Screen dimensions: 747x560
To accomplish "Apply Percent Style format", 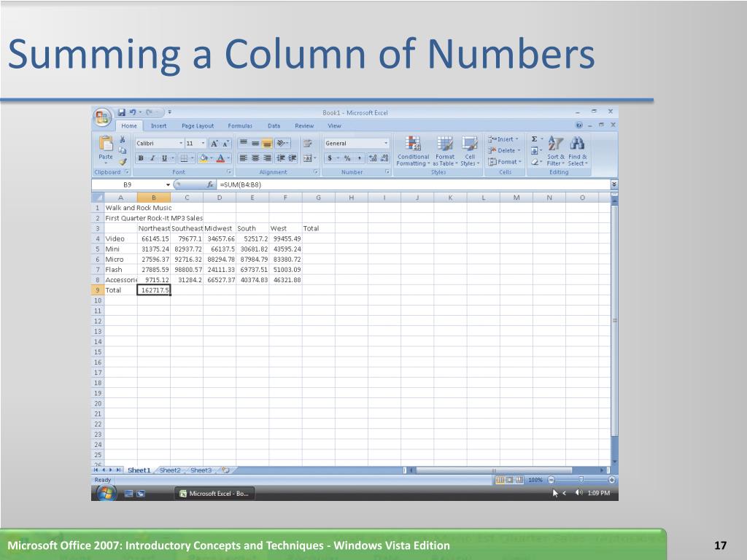I will (347, 158).
